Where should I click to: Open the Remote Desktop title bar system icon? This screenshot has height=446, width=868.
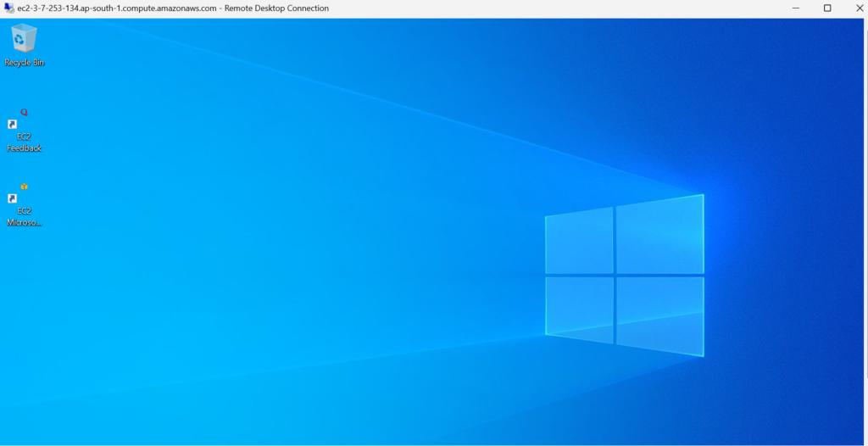coord(8,8)
